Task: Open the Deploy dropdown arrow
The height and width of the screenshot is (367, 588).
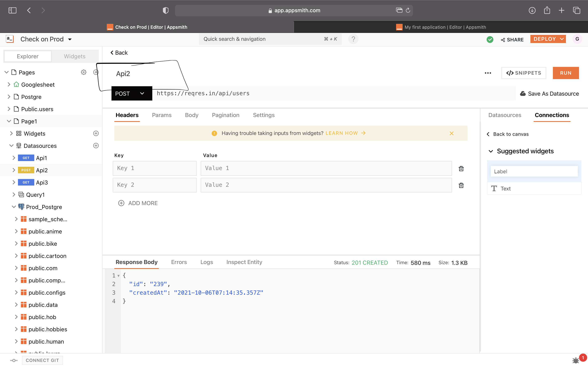Action: coord(562,39)
